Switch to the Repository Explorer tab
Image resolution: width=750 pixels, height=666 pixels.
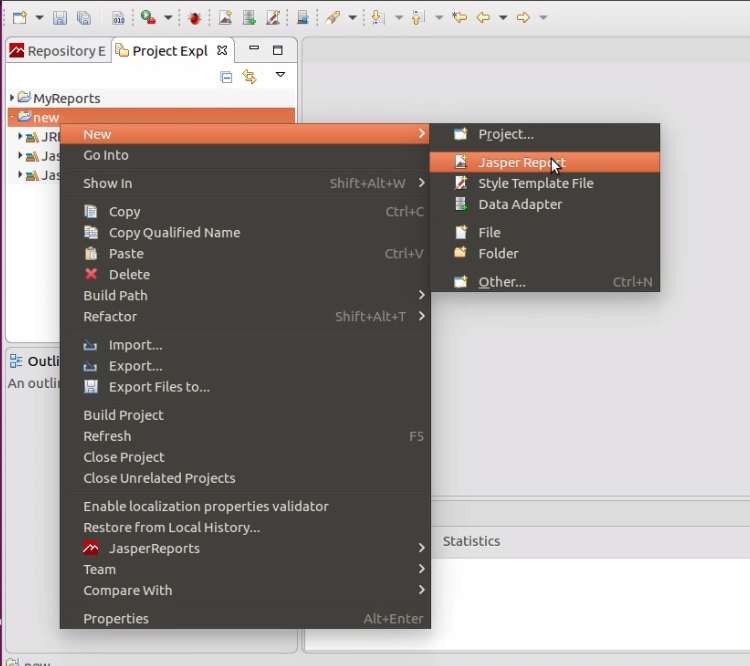point(58,51)
